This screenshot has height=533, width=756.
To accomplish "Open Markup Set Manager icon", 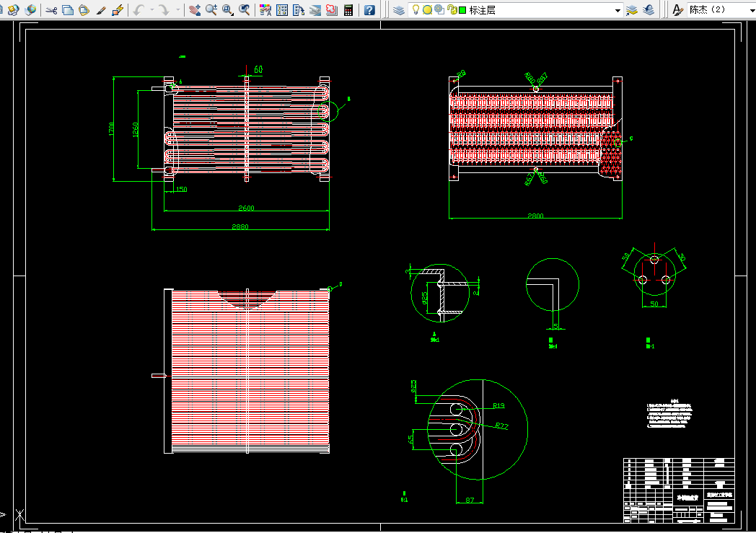I will click(331, 9).
